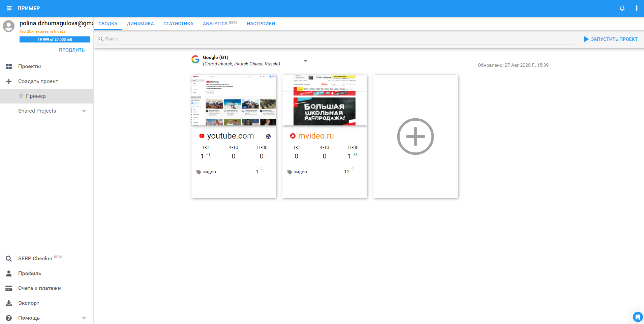Open the youtube.com screenshot thumbnail
644x324 pixels.
(234, 100)
